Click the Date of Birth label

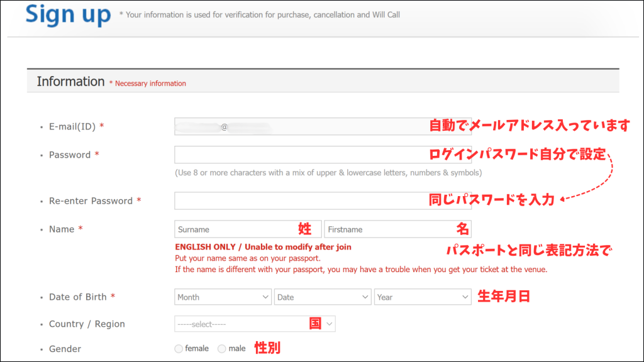[78, 297]
